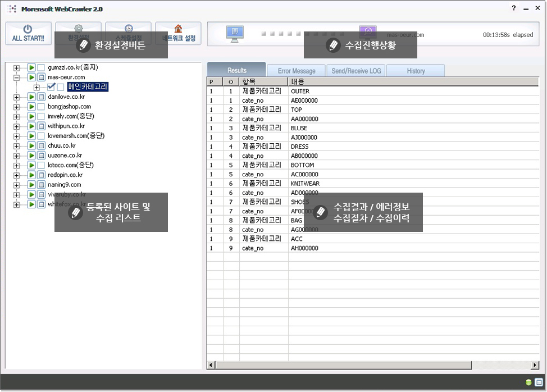The height and width of the screenshot is (392, 547).
Task: Check the box beside imvely.com(중단)
Action: [41, 116]
